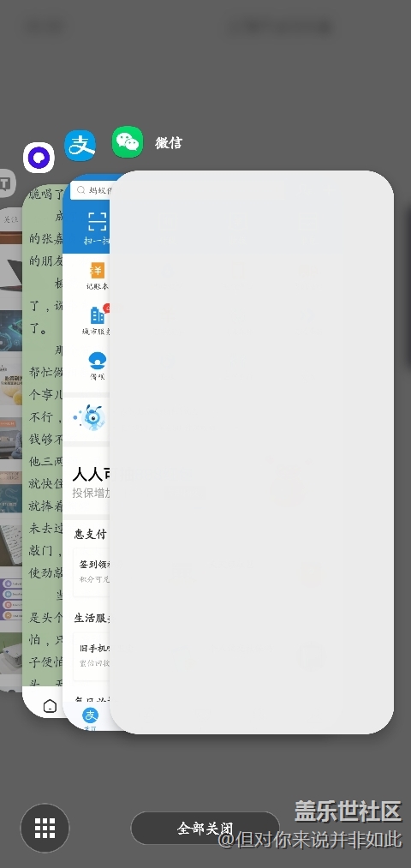Screen dimensions: 411x868
Task: Tap the 微信 app name label
Action: (x=169, y=143)
